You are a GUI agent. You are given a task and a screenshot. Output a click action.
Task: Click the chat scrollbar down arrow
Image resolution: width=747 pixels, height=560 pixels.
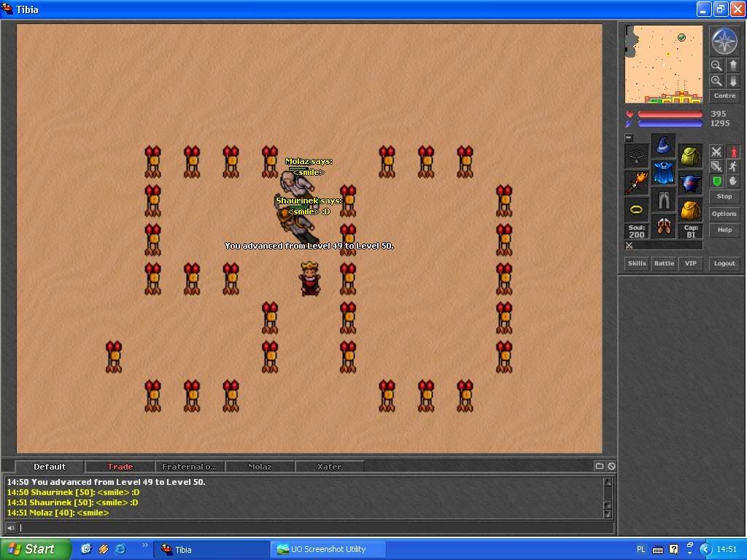click(x=608, y=514)
